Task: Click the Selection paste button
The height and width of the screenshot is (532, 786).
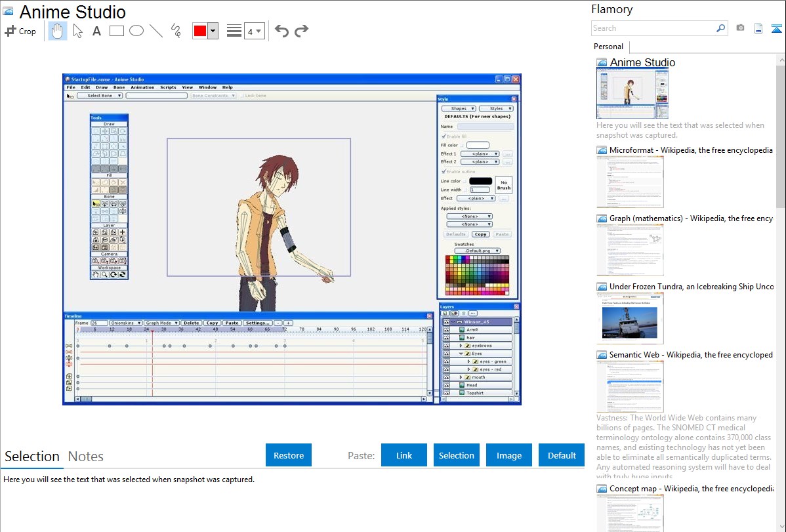Action: point(457,455)
